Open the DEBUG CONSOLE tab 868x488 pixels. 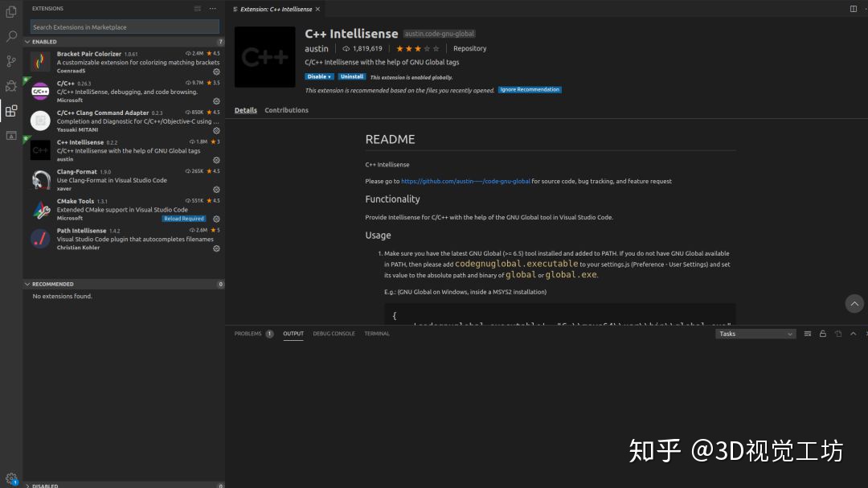tap(334, 334)
